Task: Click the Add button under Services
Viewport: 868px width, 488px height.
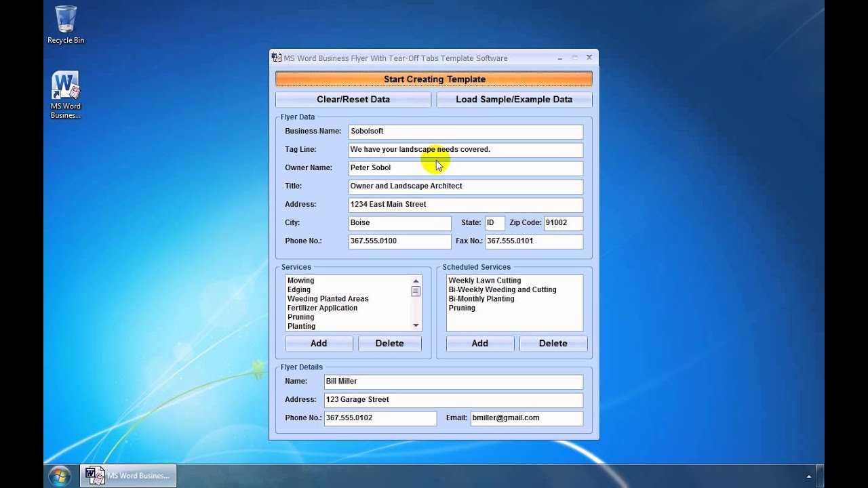Action: tap(319, 343)
